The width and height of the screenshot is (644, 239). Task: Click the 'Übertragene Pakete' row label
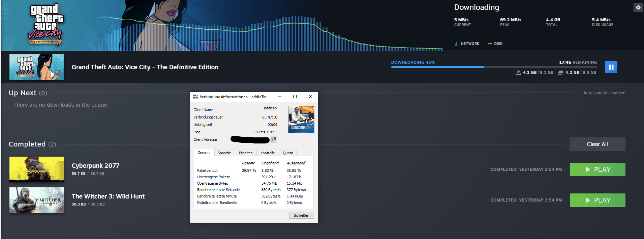[214, 177]
